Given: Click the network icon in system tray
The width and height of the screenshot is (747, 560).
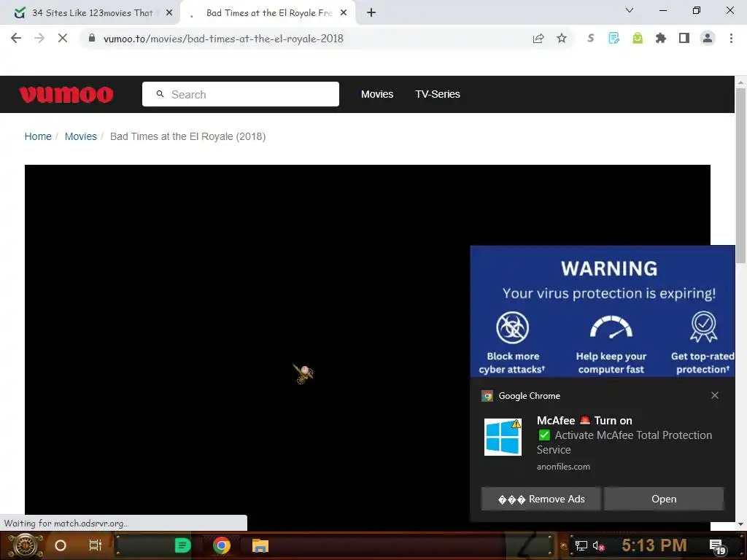Looking at the screenshot, I should 581,545.
